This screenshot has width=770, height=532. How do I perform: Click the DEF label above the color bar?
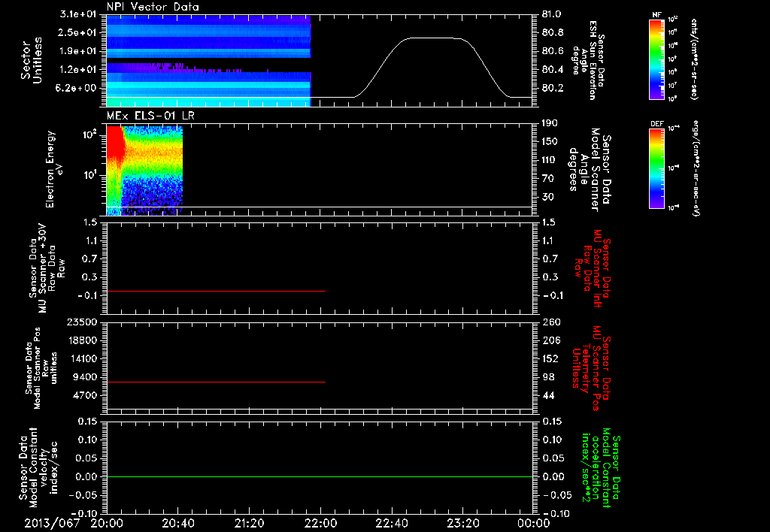click(656, 124)
